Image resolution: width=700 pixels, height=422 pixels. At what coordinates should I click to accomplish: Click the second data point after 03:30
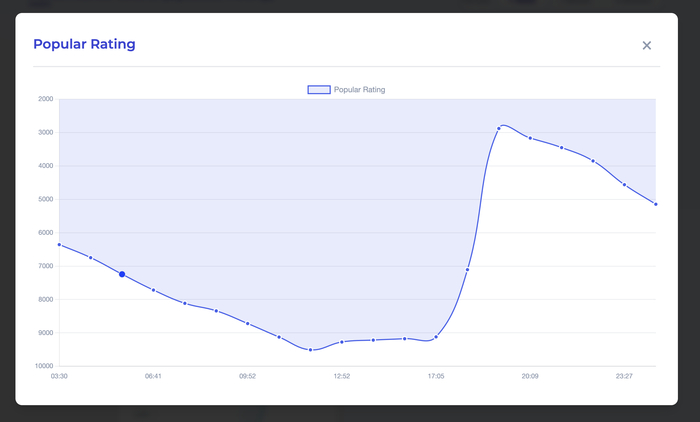click(x=91, y=258)
